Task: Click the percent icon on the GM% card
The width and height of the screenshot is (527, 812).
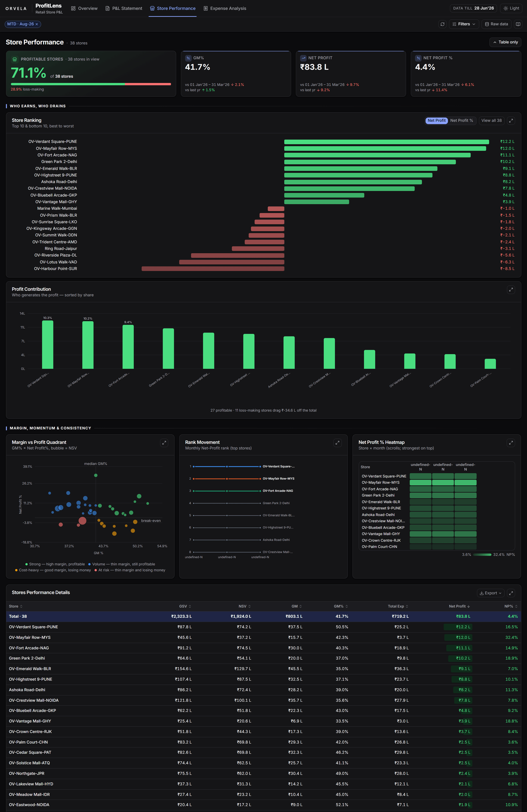Action: coord(188,58)
